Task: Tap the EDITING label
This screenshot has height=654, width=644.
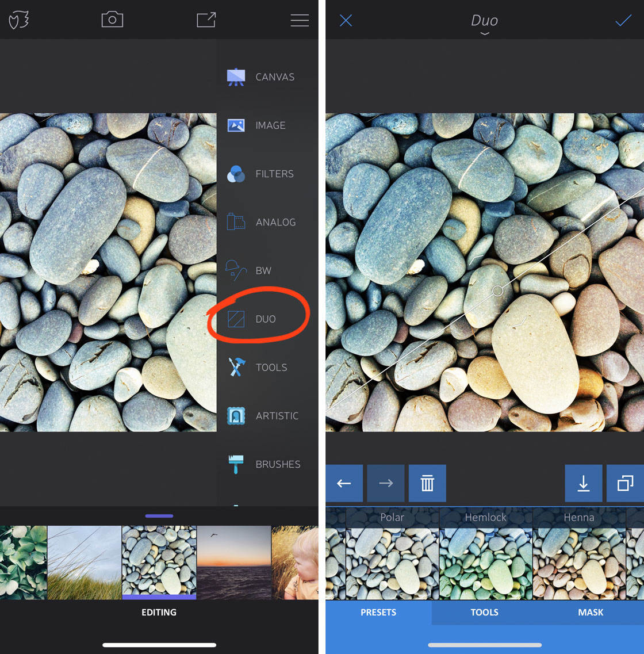Action: tap(159, 612)
